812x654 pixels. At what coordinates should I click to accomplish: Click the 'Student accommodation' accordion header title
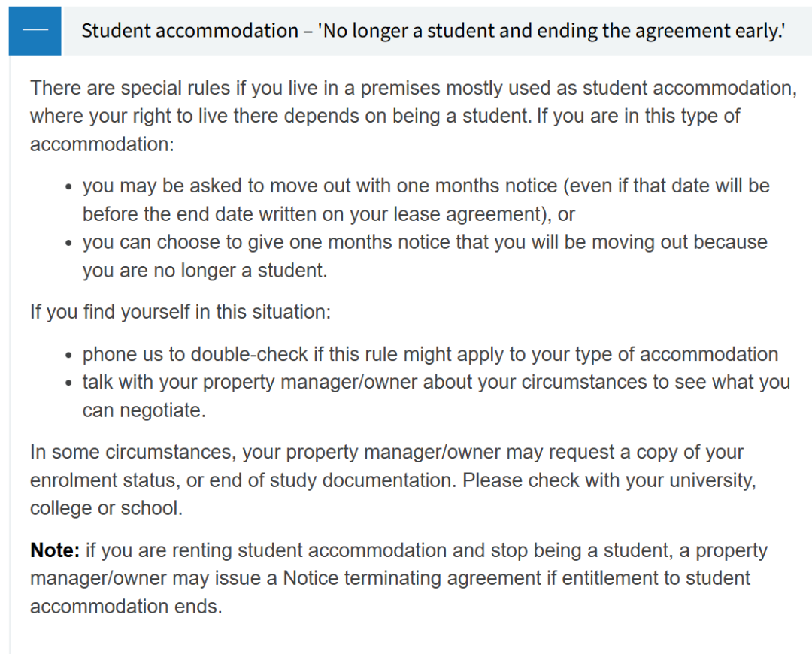tap(432, 31)
